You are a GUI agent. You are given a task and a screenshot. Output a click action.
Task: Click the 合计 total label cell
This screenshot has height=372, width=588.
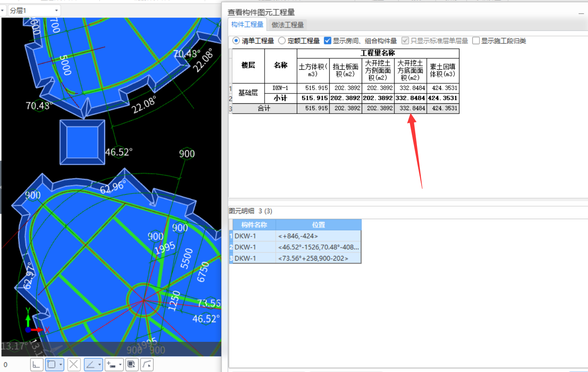click(264, 108)
